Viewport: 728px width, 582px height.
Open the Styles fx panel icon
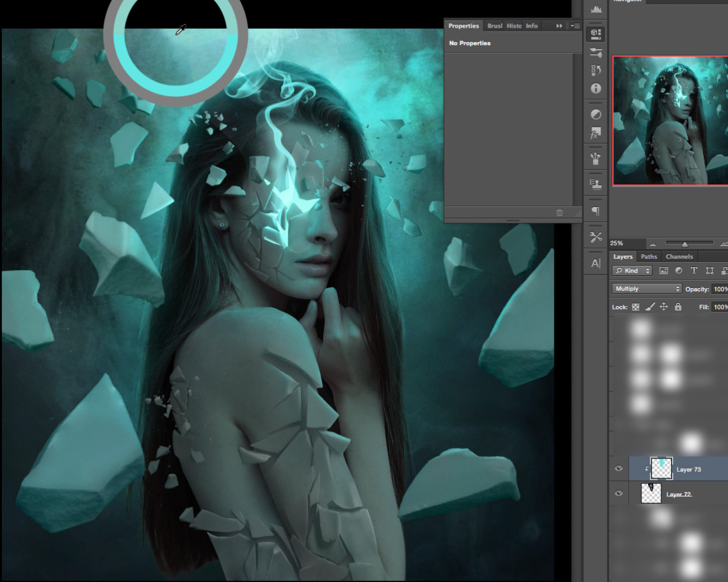coord(596,133)
